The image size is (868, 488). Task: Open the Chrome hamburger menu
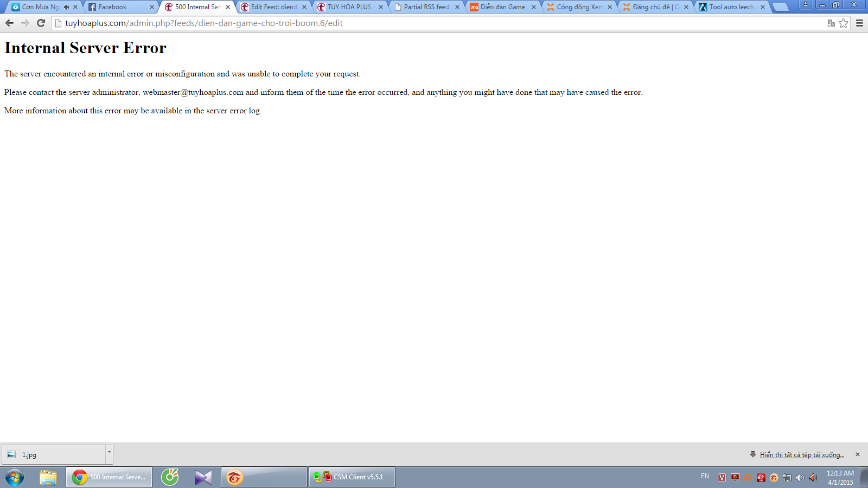pyautogui.click(x=859, y=23)
